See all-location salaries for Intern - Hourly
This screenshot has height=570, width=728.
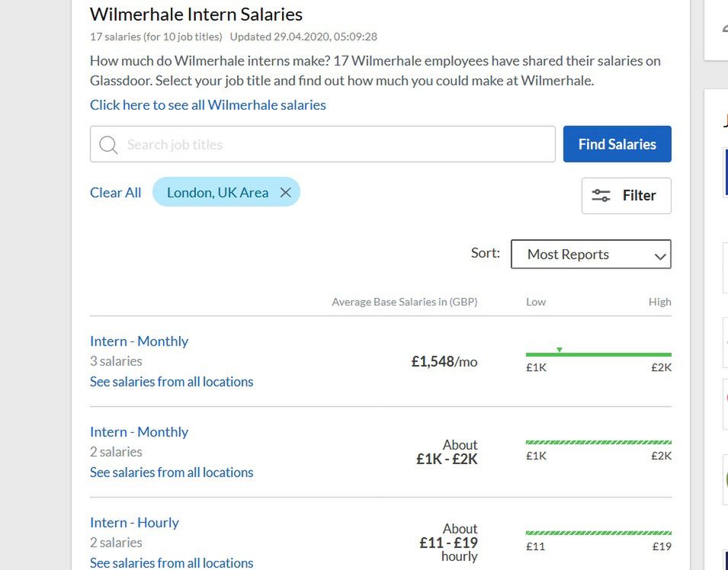(x=172, y=562)
